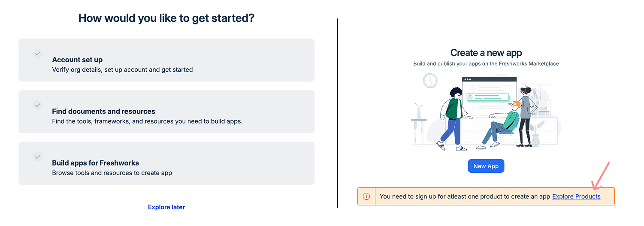Click the pink arrow annotation

pyautogui.click(x=600, y=177)
